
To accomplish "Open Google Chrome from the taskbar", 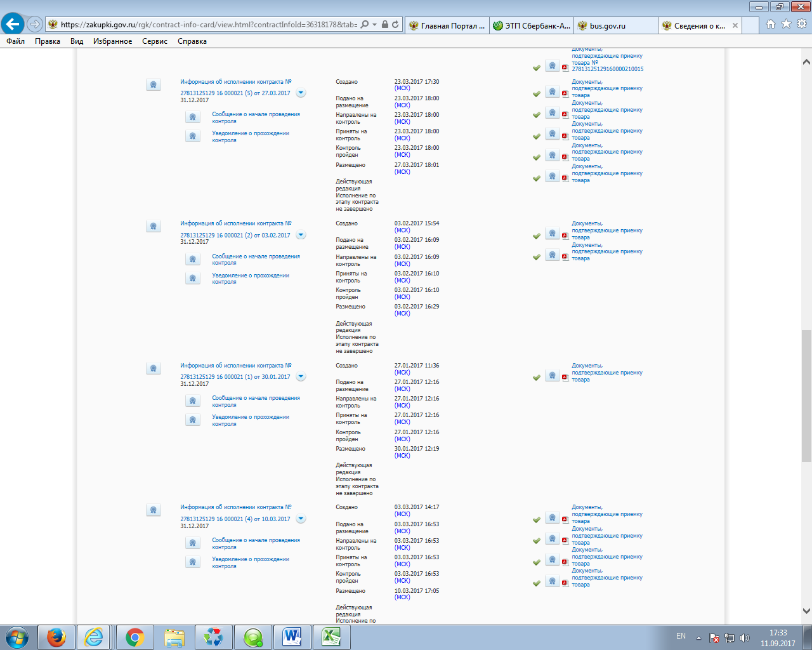I will tap(134, 637).
